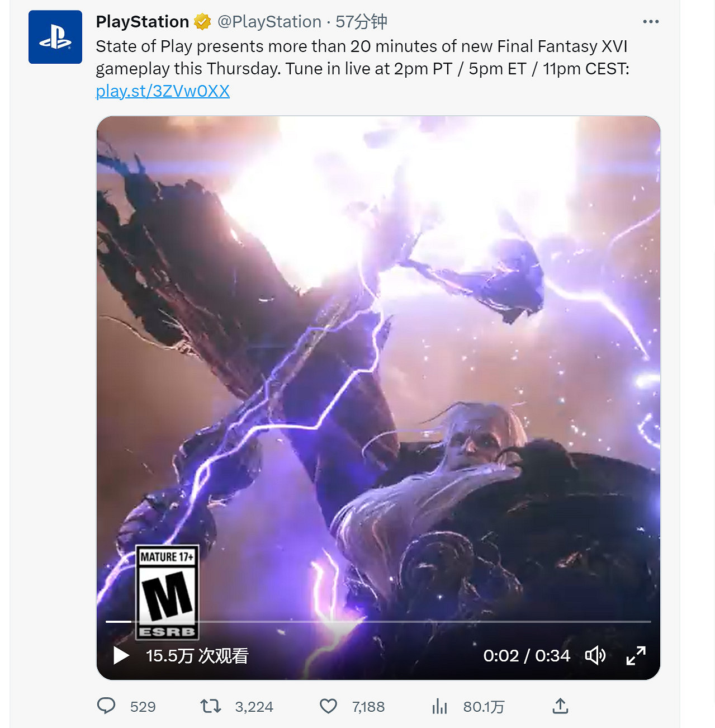The width and height of the screenshot is (715, 728).
Task: Click the PlayStation account name
Action: click(x=143, y=22)
